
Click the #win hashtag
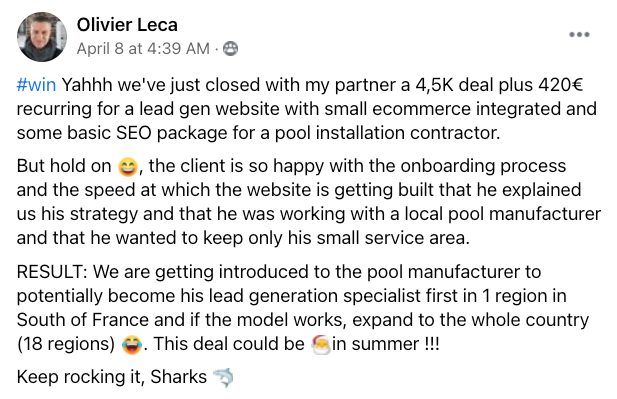36,85
